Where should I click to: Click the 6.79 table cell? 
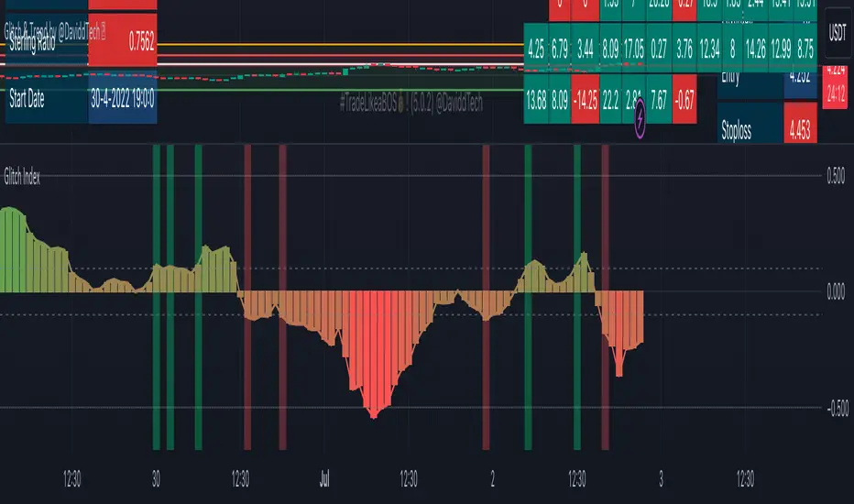coord(560,49)
